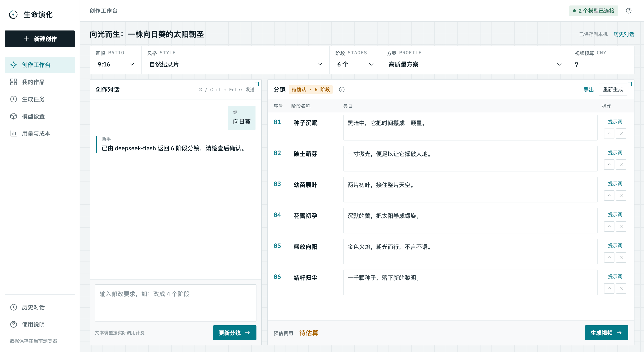Move stage 06 结籽归尘 up
Viewport: 644px width, 352px height.
[609, 289]
